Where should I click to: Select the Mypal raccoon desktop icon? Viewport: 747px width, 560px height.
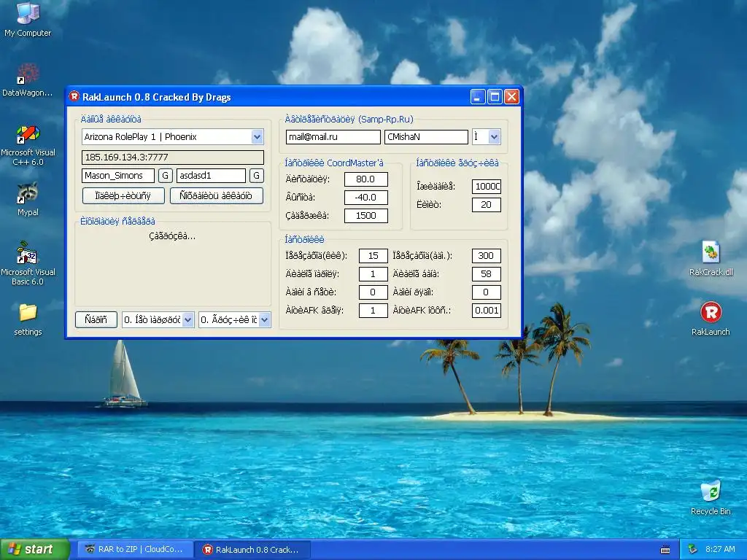[28, 198]
